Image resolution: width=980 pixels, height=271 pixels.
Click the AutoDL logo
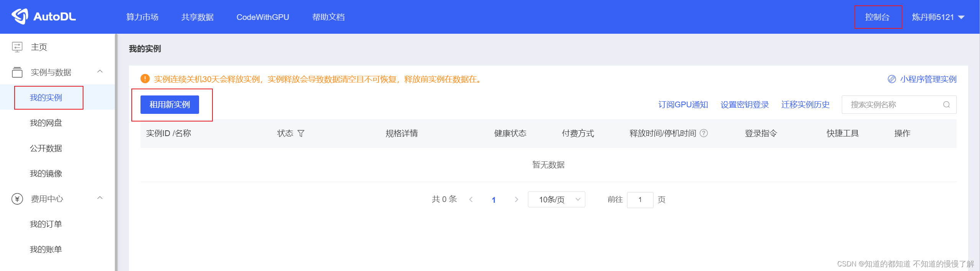click(44, 16)
